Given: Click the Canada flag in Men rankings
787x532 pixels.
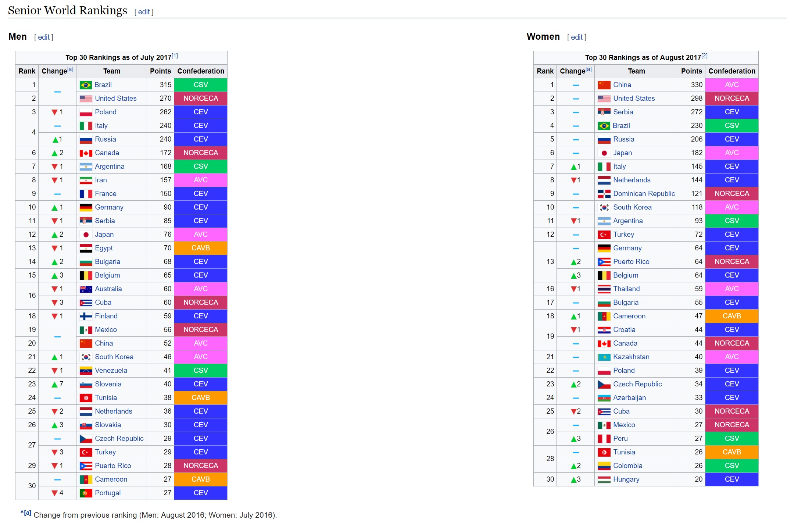Looking at the screenshot, I should pyautogui.click(x=86, y=153).
